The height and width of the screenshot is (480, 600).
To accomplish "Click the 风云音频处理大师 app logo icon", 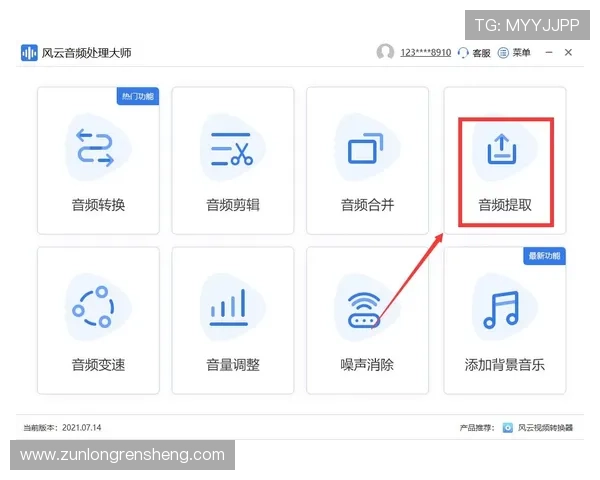I will [29, 53].
